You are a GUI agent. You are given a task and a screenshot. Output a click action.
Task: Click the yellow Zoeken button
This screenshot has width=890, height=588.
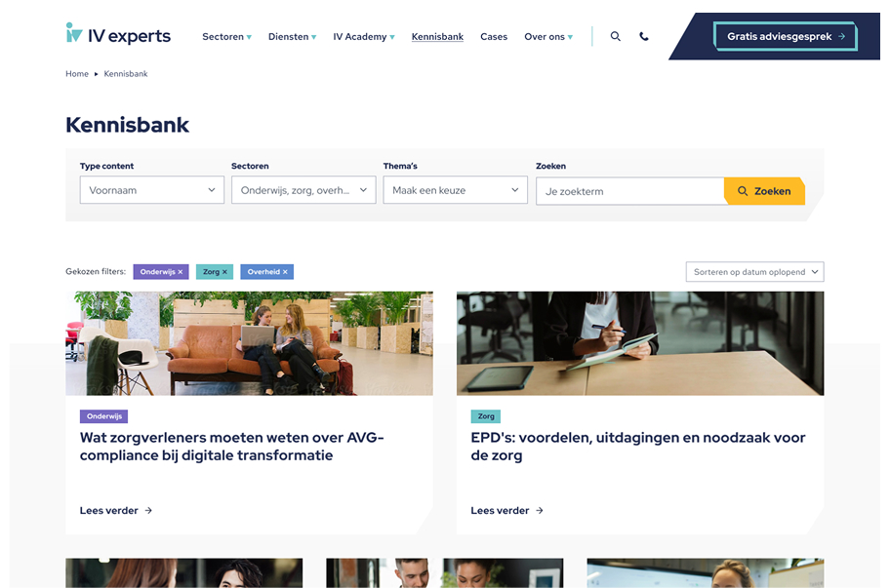point(764,191)
